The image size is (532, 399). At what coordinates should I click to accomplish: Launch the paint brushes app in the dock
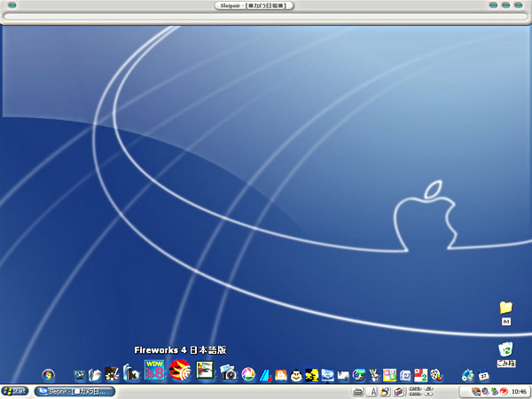pos(112,373)
